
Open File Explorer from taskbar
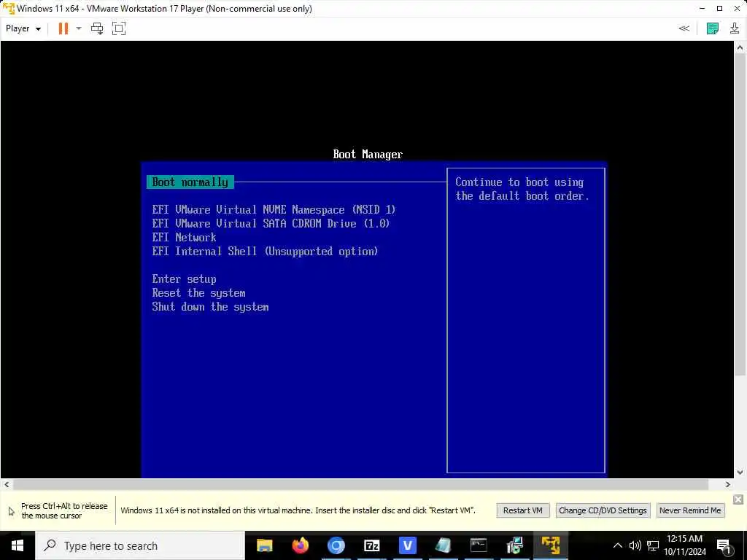coord(264,545)
